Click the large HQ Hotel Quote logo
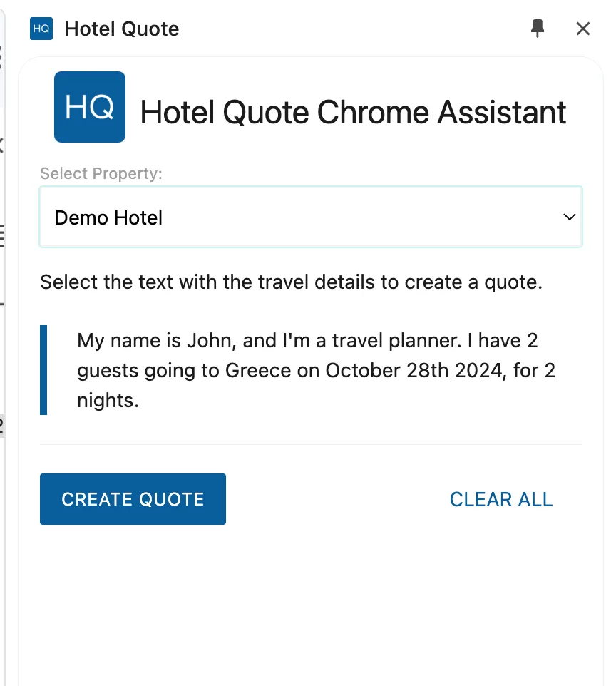This screenshot has height=686, width=616. pos(89,106)
